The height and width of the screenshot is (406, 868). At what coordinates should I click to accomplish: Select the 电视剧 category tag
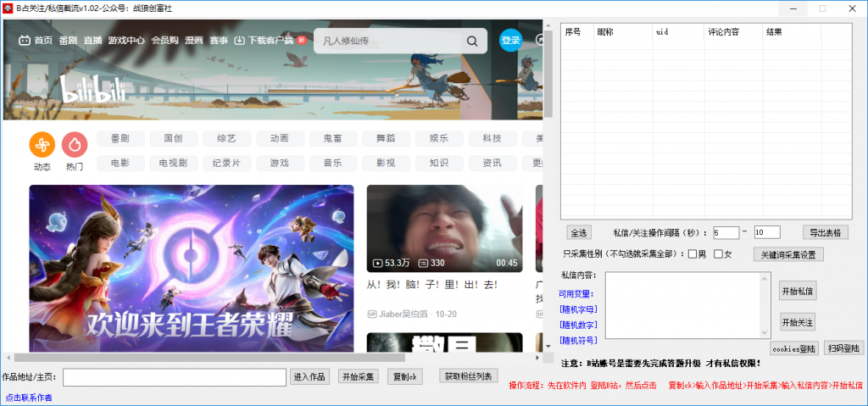[x=173, y=163]
